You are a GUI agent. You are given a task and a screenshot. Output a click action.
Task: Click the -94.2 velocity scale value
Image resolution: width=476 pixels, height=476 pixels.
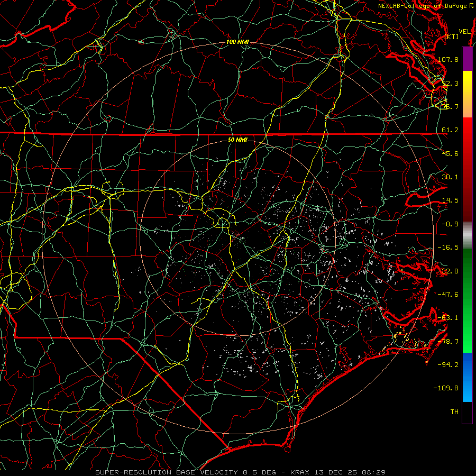point(448,365)
